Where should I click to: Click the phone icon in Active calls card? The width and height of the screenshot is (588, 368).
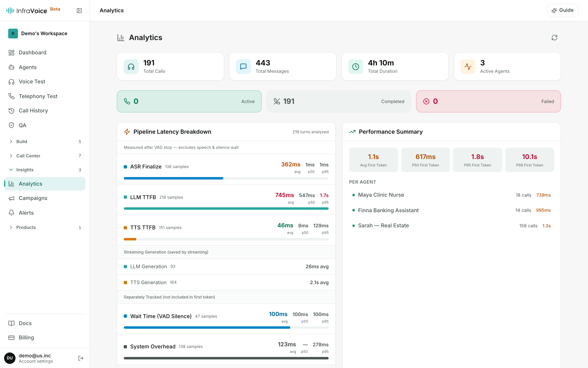(x=127, y=101)
